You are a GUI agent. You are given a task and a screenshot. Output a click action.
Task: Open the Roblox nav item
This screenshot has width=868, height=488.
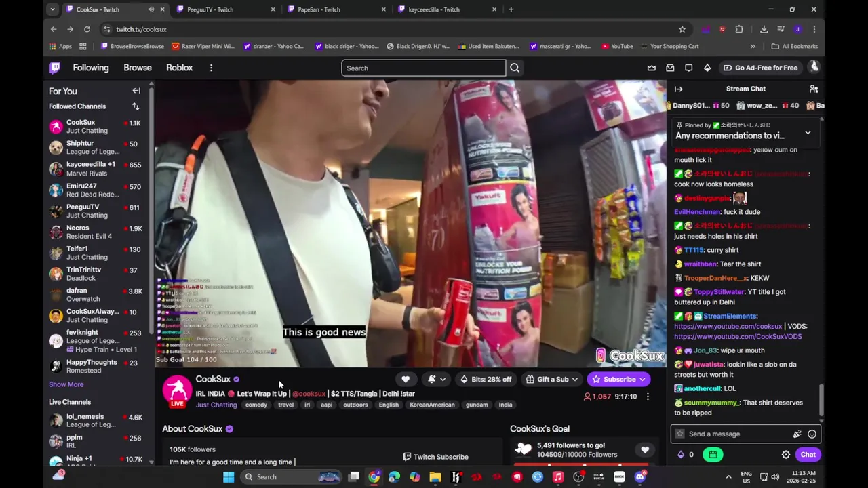click(180, 68)
